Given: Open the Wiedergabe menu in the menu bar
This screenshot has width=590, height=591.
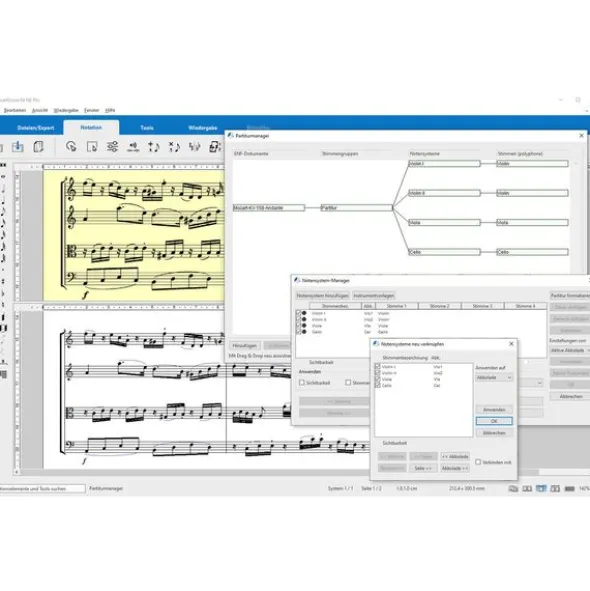Looking at the screenshot, I should point(66,110).
